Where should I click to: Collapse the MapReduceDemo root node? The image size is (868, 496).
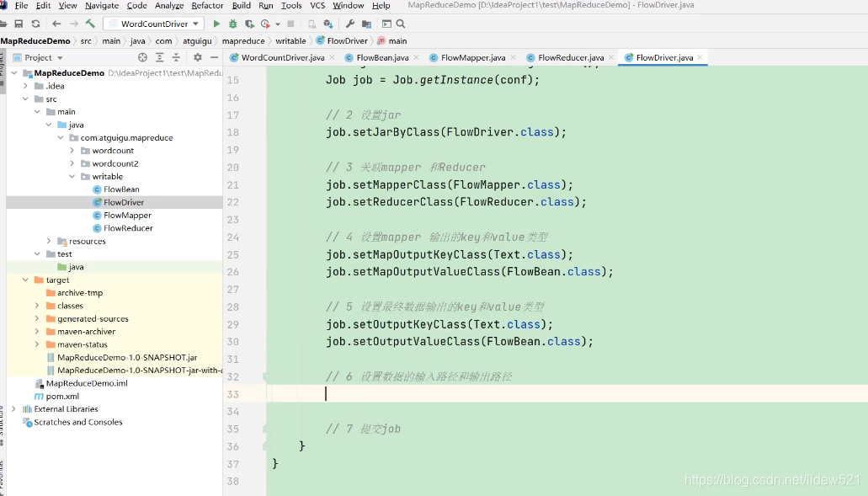(x=14, y=73)
